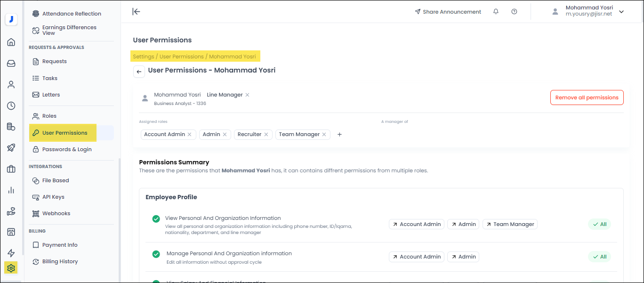Select the rocket onboarding icon in sidebar
The height and width of the screenshot is (283, 644).
pos(11,147)
